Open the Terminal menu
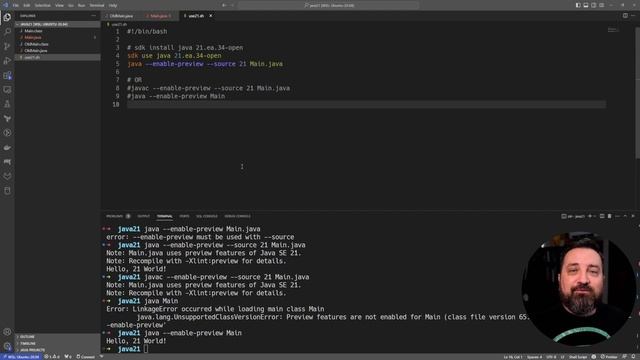640x360 pixels. (97, 5)
